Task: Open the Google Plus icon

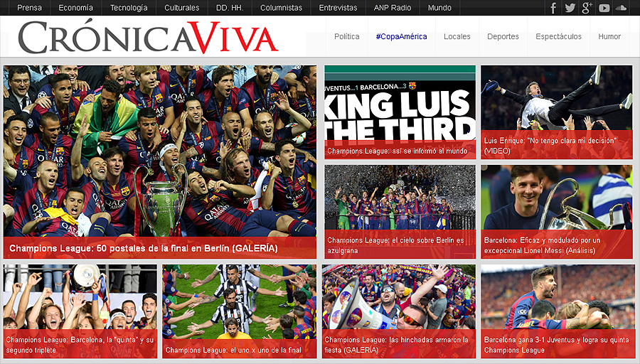Action: click(587, 8)
